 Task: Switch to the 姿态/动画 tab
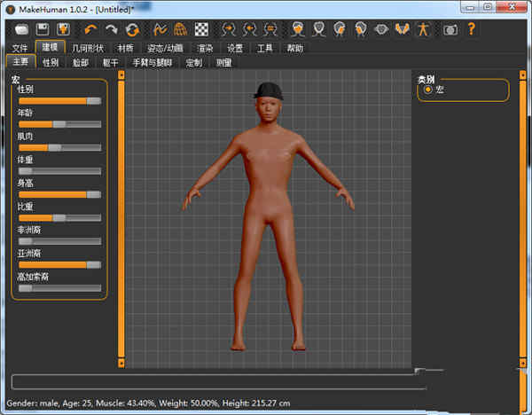165,48
